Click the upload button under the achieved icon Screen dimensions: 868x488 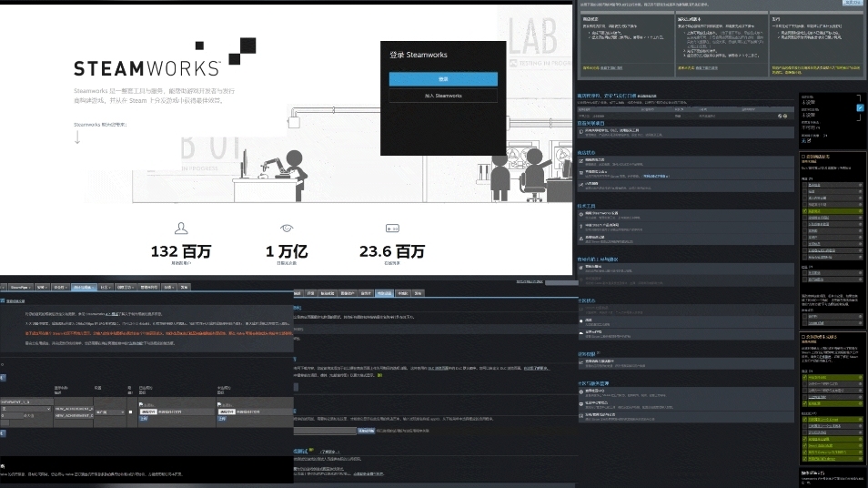pyautogui.click(x=144, y=419)
